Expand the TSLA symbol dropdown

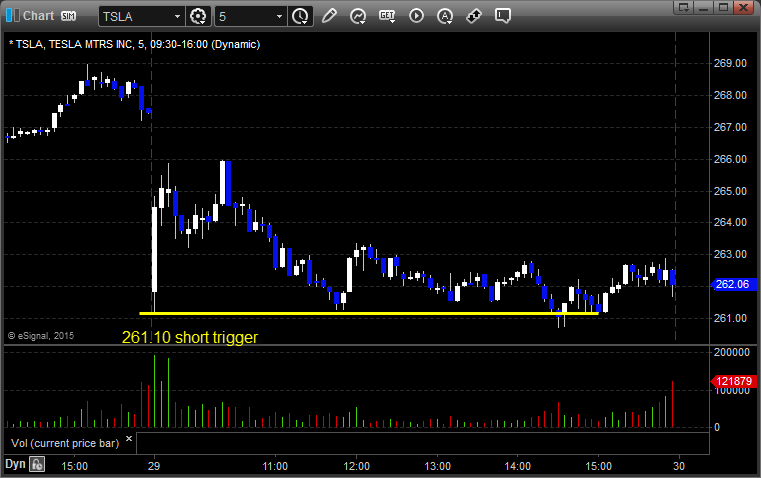pos(177,16)
